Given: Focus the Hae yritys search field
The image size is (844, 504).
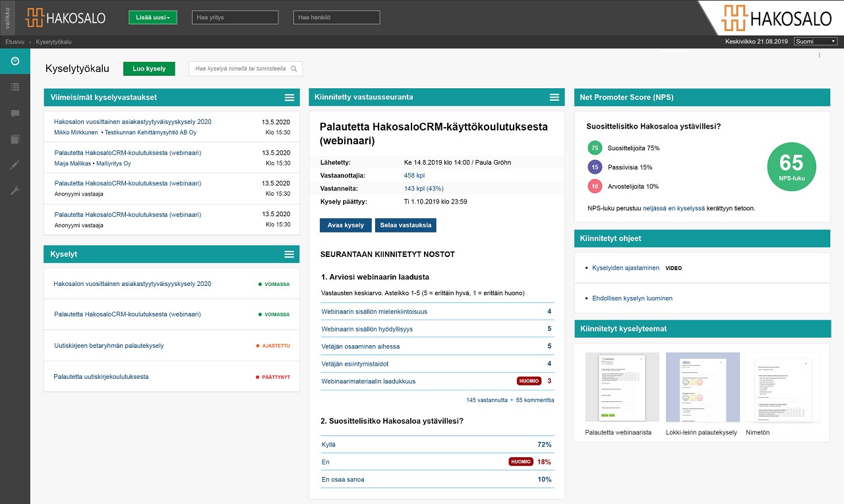Looking at the screenshot, I should (235, 18).
